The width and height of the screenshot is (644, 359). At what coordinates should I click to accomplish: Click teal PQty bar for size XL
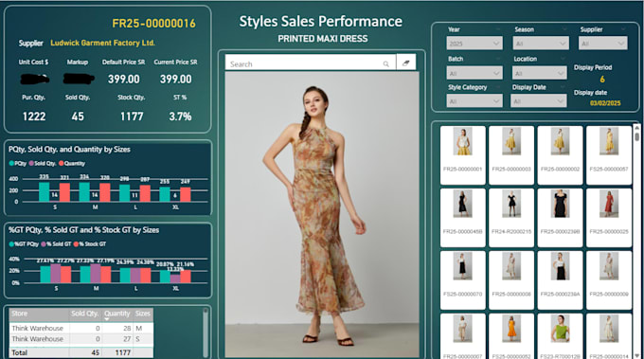click(x=165, y=194)
